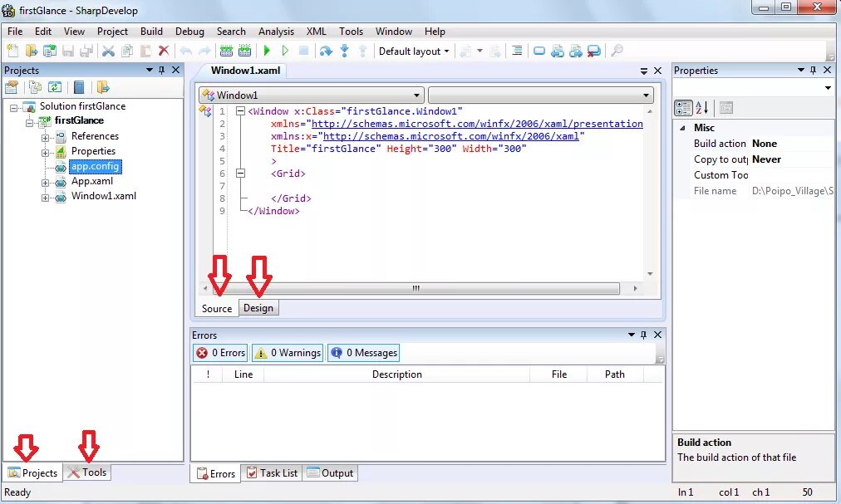The width and height of the screenshot is (841, 504).
Task: Open the Build menu
Action: click(151, 32)
